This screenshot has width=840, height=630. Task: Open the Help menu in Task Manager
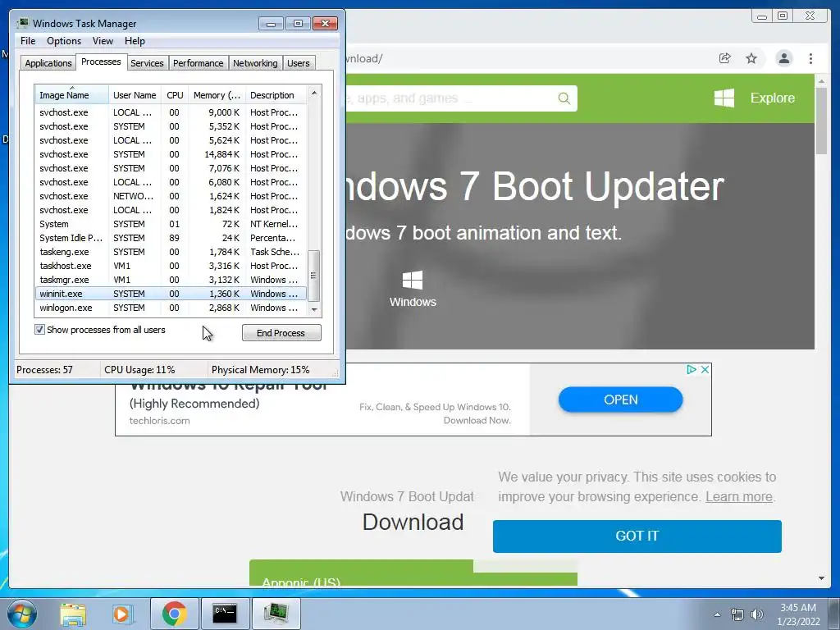click(135, 41)
